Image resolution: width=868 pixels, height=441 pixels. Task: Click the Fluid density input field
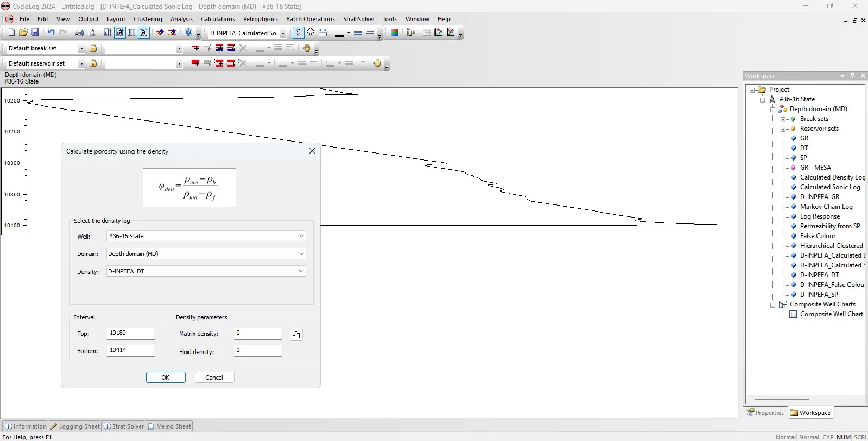tap(258, 350)
